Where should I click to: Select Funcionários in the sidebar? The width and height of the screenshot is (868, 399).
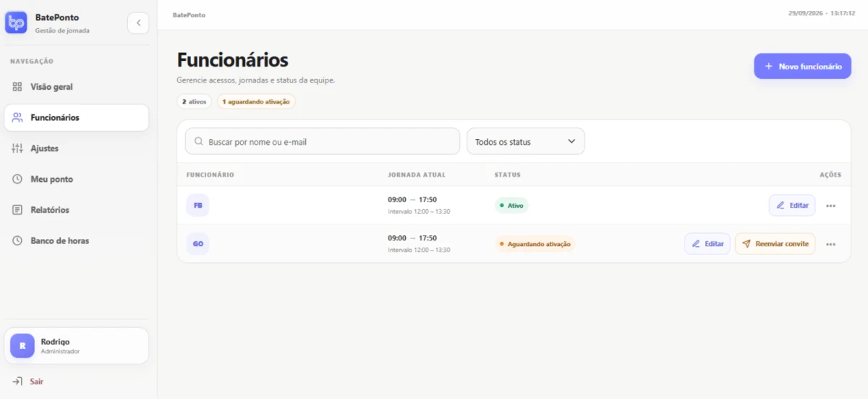[77, 117]
